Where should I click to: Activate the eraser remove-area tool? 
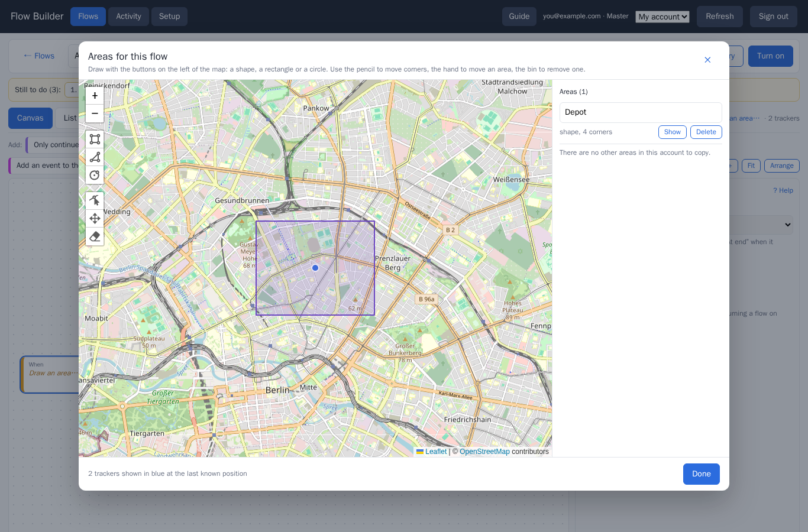pyautogui.click(x=95, y=236)
